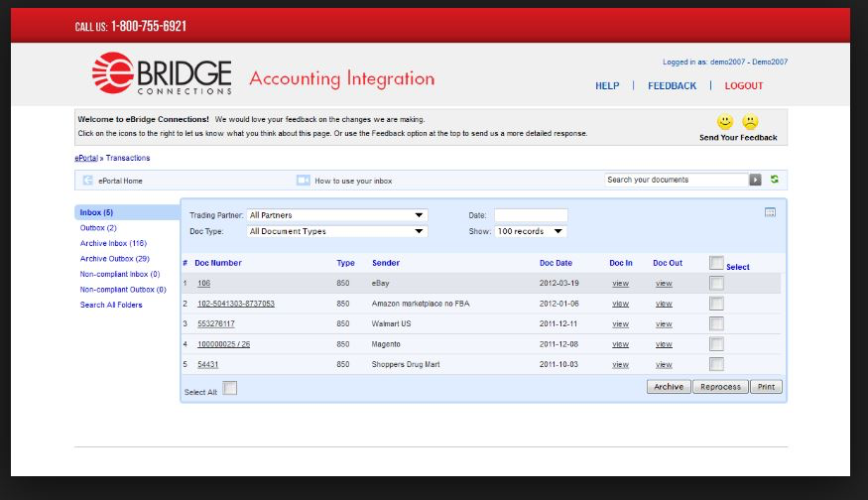Click the Search your documents field
868x500 pixels.
pos(677,180)
